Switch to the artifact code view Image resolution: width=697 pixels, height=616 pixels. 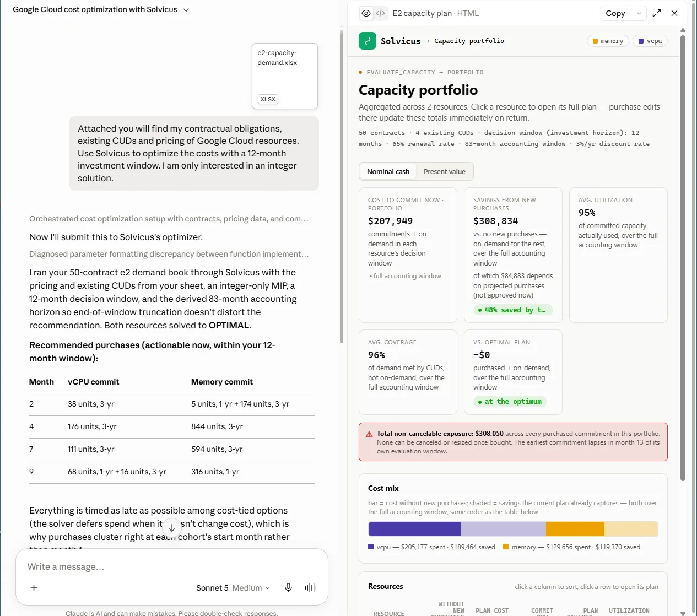click(381, 13)
